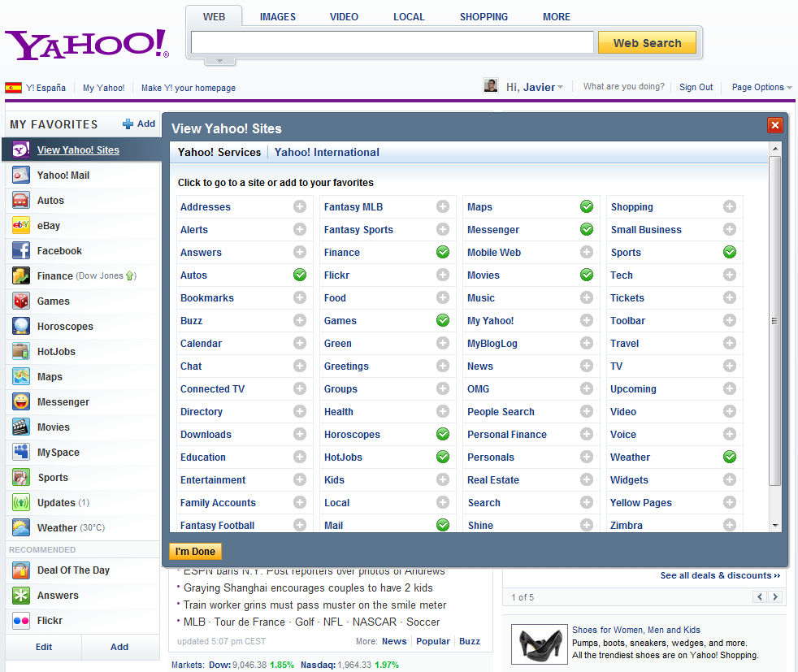
Task: Add Shopping to favorites with plus toggle
Action: pyautogui.click(x=730, y=206)
